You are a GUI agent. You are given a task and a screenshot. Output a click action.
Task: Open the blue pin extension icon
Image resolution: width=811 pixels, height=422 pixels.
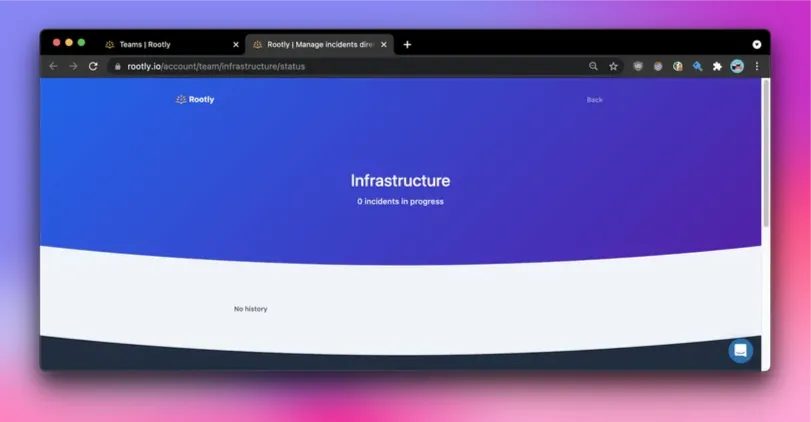click(x=698, y=66)
